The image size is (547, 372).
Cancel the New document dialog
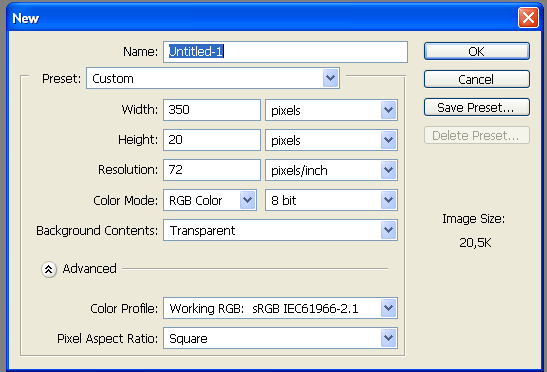(477, 79)
